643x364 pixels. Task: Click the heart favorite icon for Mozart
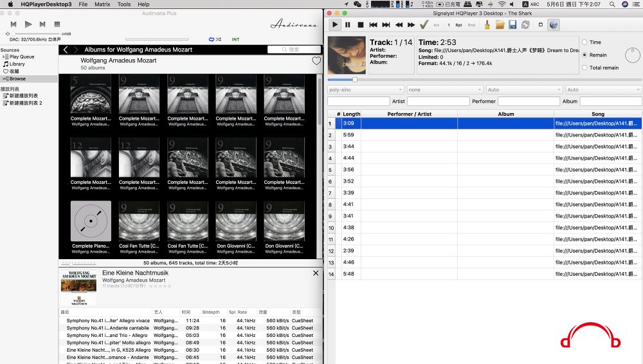pyautogui.click(x=316, y=61)
